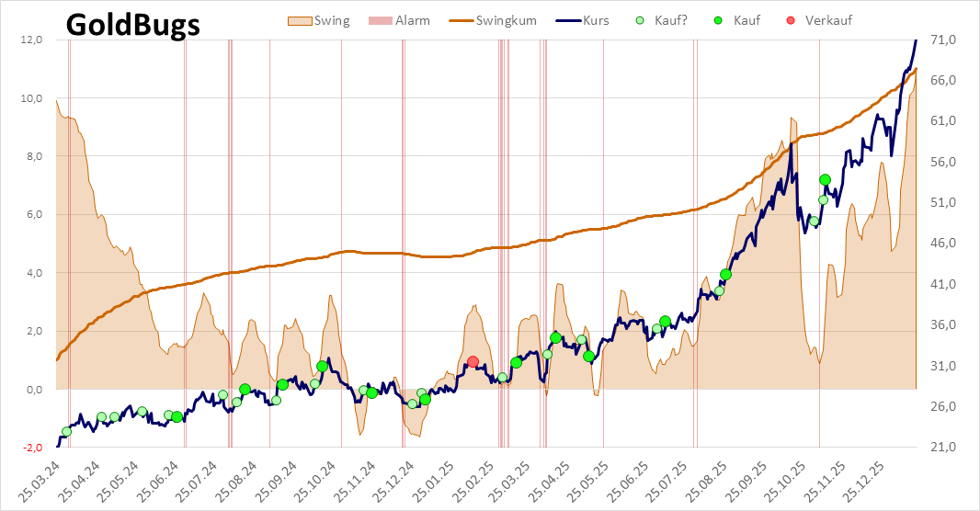Select the GoldBugs chart title
Screen dimensions: 980x511
[132, 25]
